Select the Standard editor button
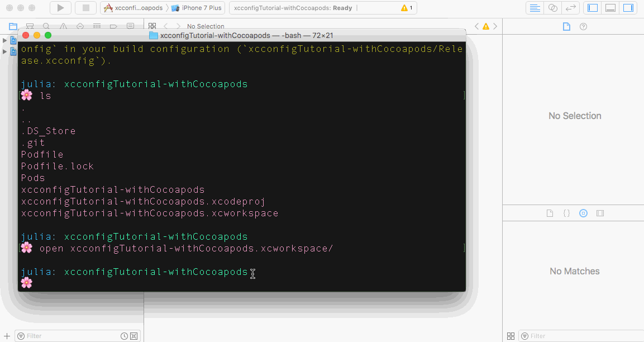Image resolution: width=644 pixels, height=342 pixels. (x=535, y=8)
